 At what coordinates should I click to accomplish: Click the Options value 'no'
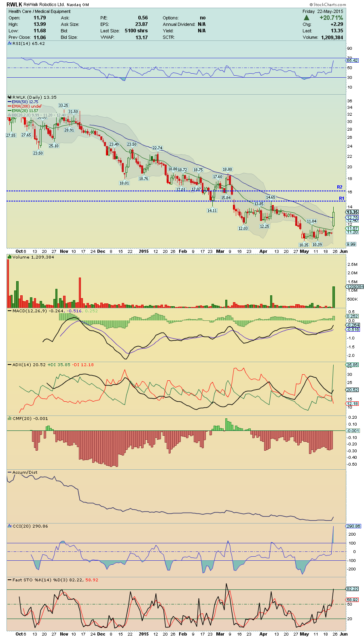click(x=203, y=18)
